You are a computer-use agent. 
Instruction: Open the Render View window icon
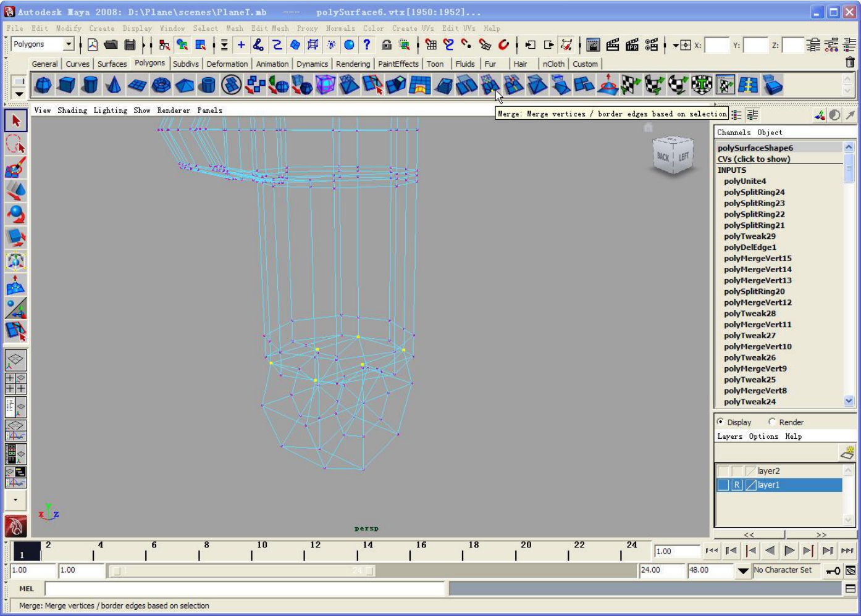point(593,44)
